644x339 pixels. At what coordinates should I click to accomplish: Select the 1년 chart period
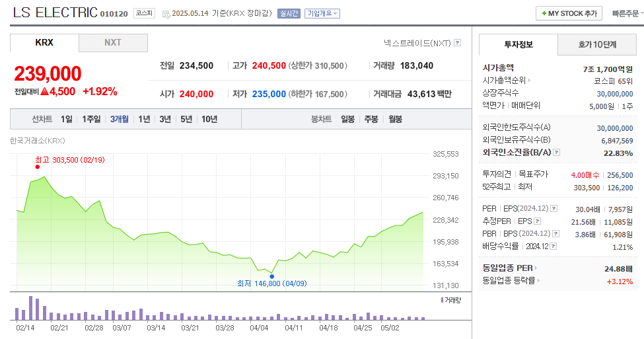tap(144, 119)
